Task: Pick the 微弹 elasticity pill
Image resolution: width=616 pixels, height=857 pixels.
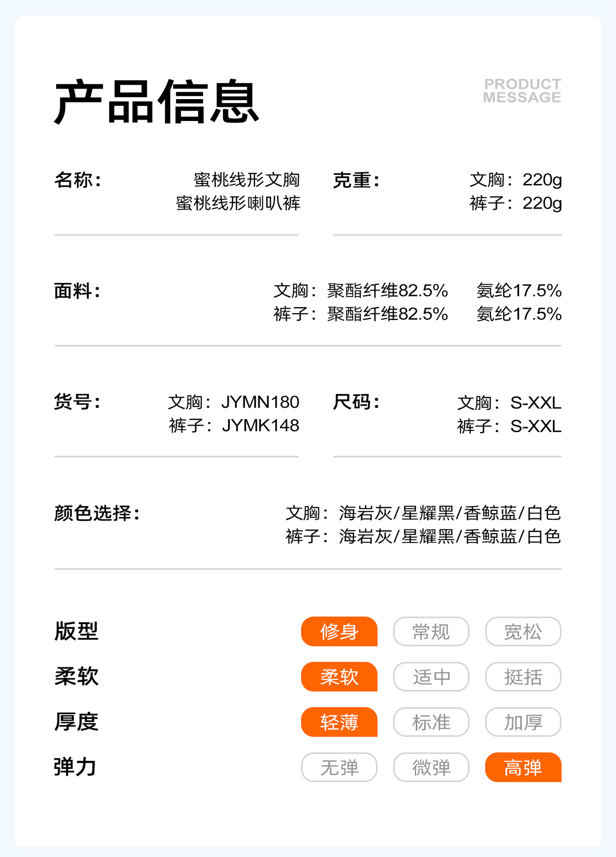Action: 431,767
